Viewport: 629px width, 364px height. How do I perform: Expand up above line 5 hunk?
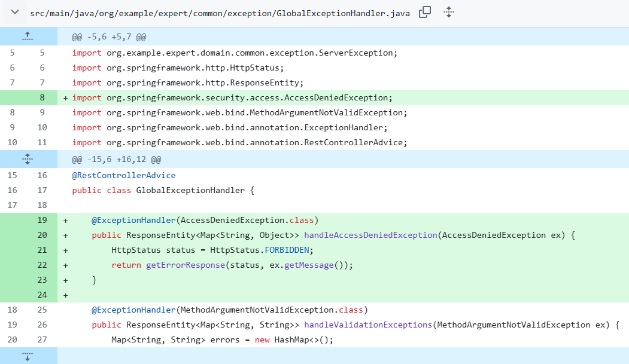pos(28,36)
